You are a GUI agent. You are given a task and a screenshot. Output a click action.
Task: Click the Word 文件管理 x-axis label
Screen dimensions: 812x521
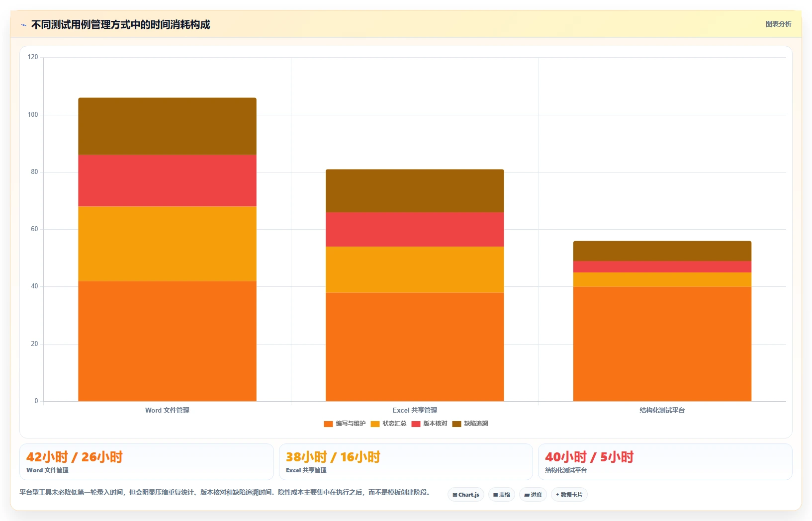click(x=167, y=411)
